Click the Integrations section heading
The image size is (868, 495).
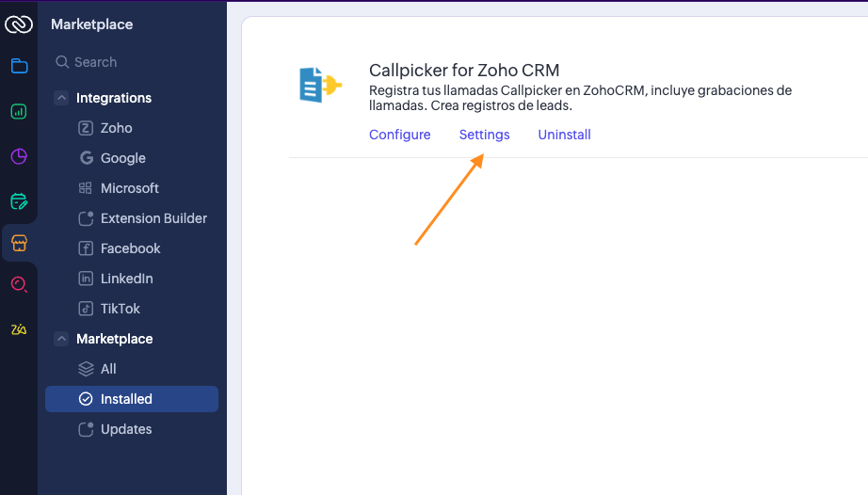coord(114,98)
